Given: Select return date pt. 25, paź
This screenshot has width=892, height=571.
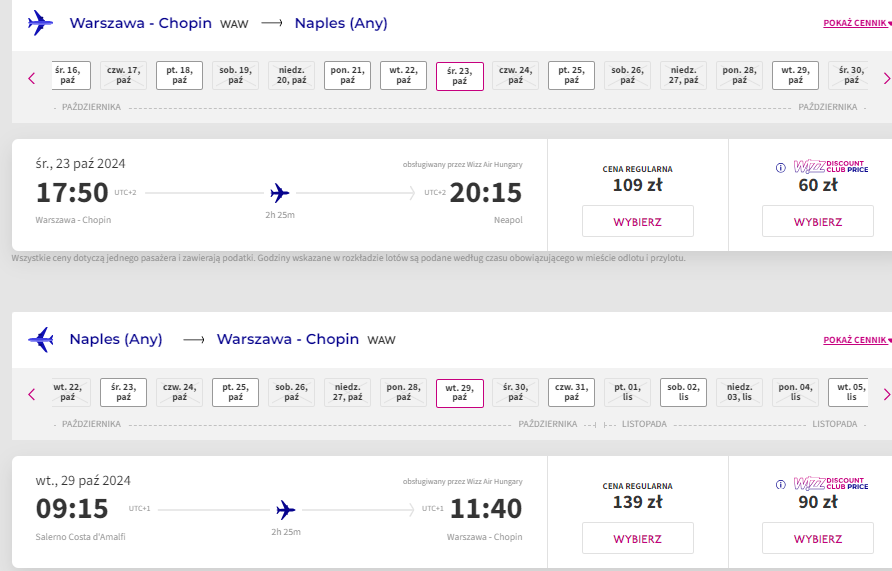Looking at the screenshot, I should click(235, 392).
